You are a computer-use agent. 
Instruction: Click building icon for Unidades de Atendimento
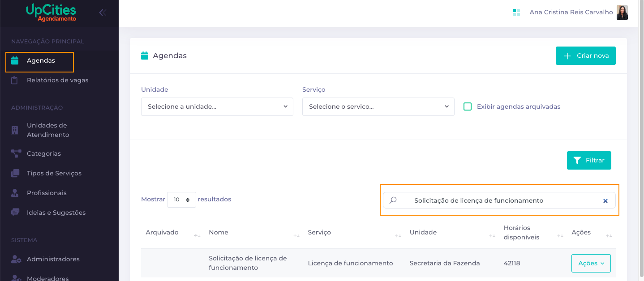click(x=15, y=130)
